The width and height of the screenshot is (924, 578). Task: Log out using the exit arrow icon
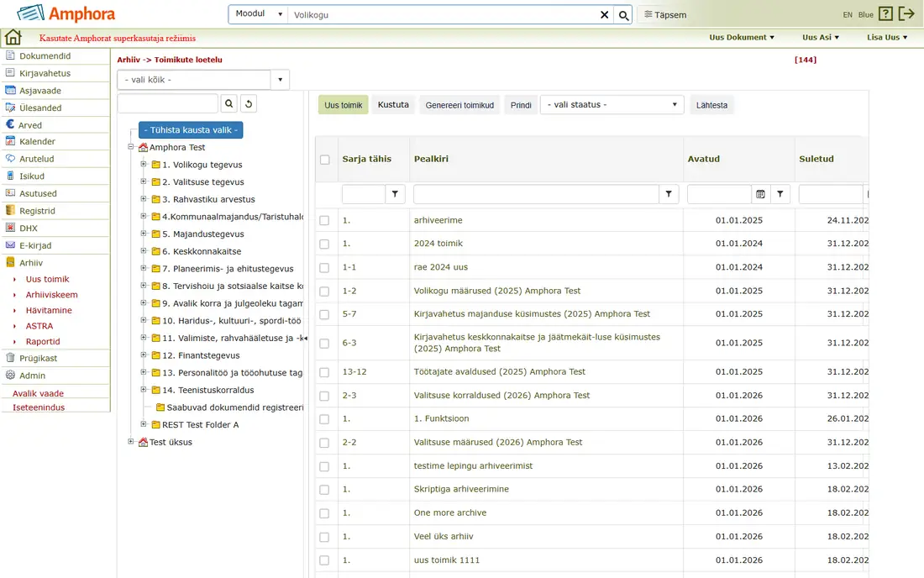906,14
